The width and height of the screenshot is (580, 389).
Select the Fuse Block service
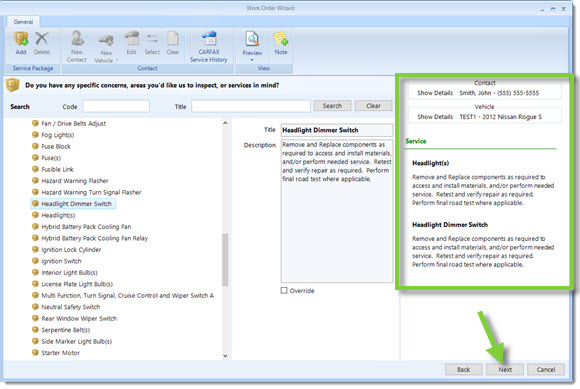click(x=56, y=146)
